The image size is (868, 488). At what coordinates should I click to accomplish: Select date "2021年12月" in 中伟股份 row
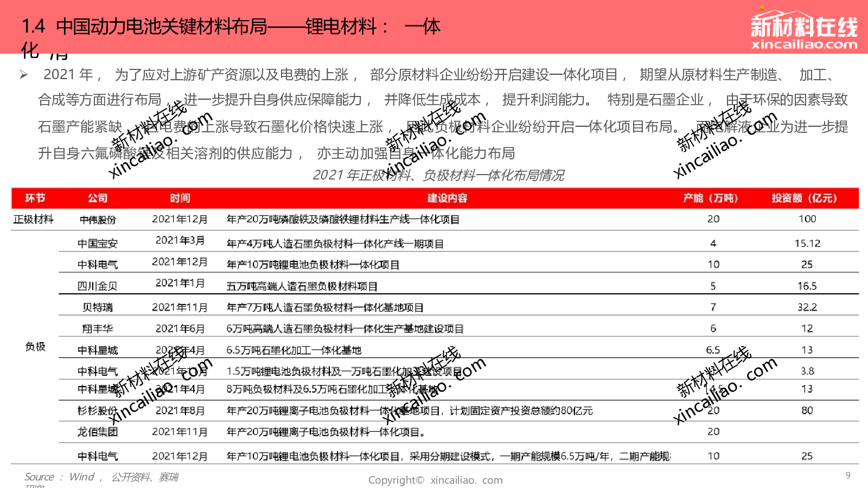tap(180, 219)
